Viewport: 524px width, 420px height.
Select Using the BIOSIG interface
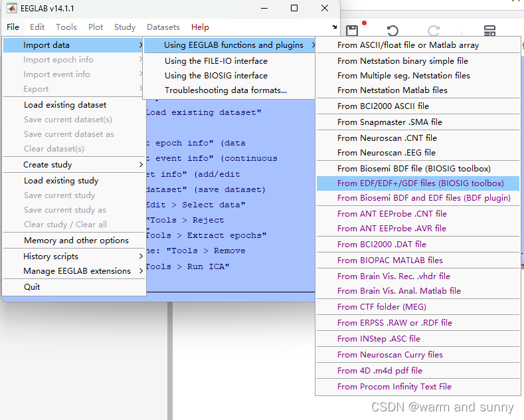(x=229, y=76)
